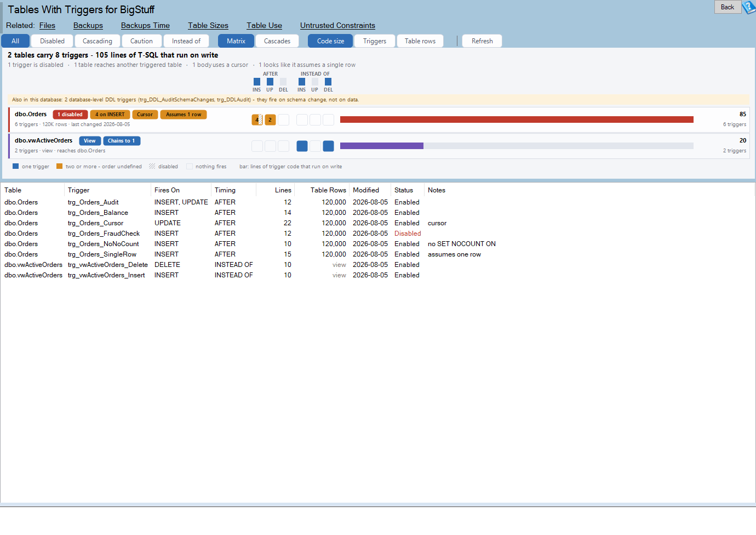This screenshot has height=535, width=756.
Task: Click the AFTER UP header square
Action: tap(270, 82)
